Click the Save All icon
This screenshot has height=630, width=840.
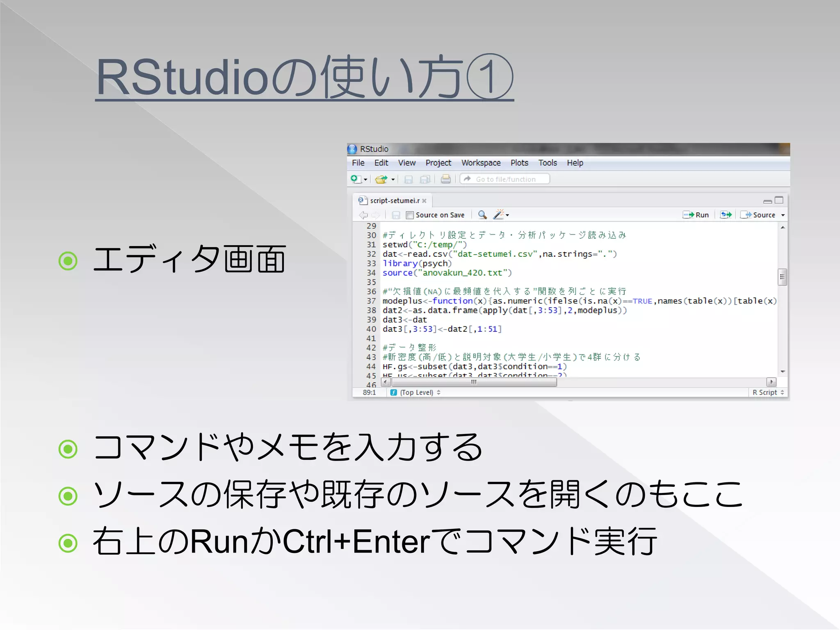click(x=425, y=179)
